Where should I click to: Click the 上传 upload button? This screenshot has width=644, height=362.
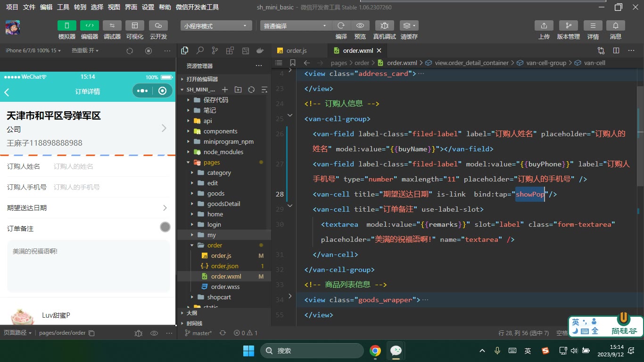pyautogui.click(x=544, y=25)
